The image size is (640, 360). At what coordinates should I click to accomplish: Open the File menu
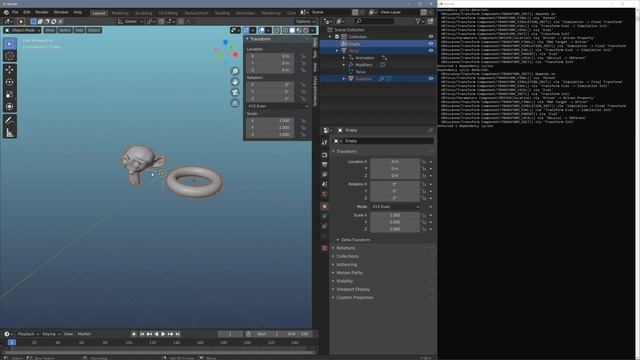pos(15,13)
